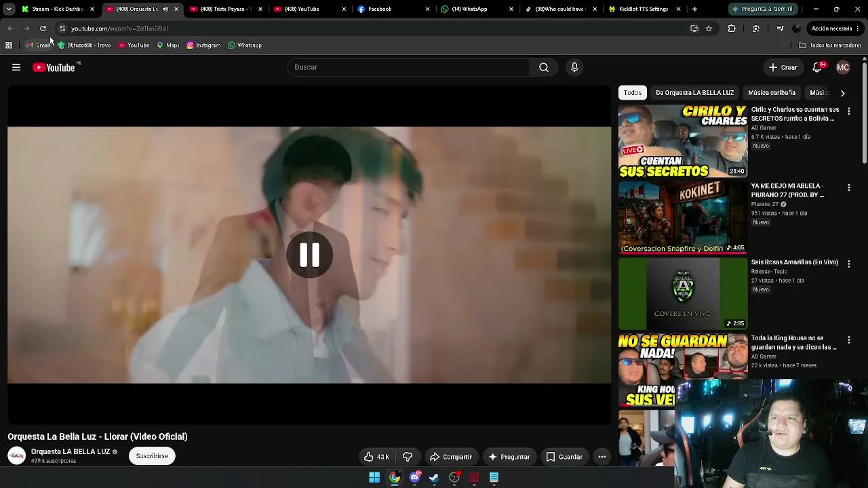Open options for YA ME DEJO MI ABUELA video
Screen dimensions: 868x488
pos(848,188)
